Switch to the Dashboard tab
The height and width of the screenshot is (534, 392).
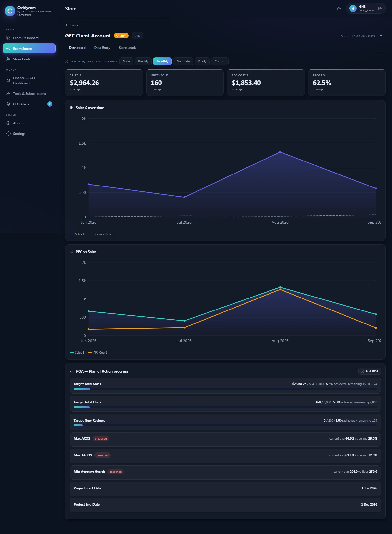coord(77,48)
